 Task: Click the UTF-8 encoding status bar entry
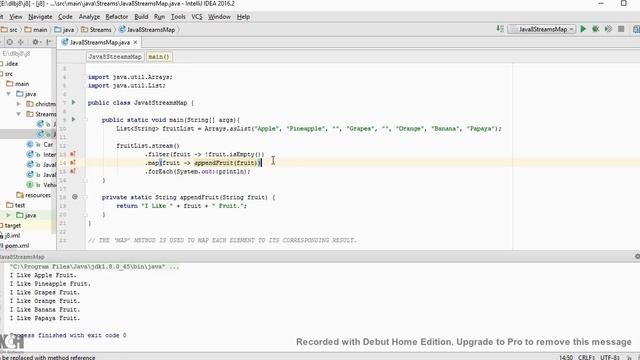click(610, 357)
